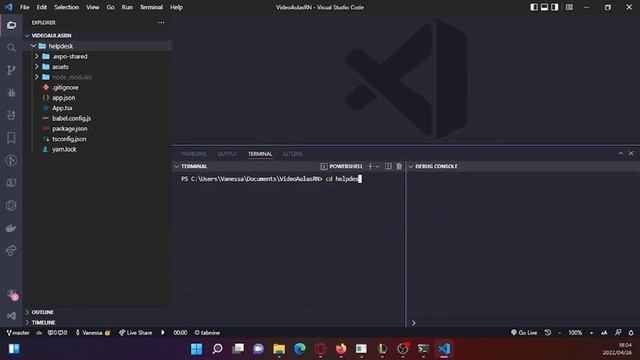640x360 pixels.
Task: Open the Search view in activity bar
Action: [11, 48]
